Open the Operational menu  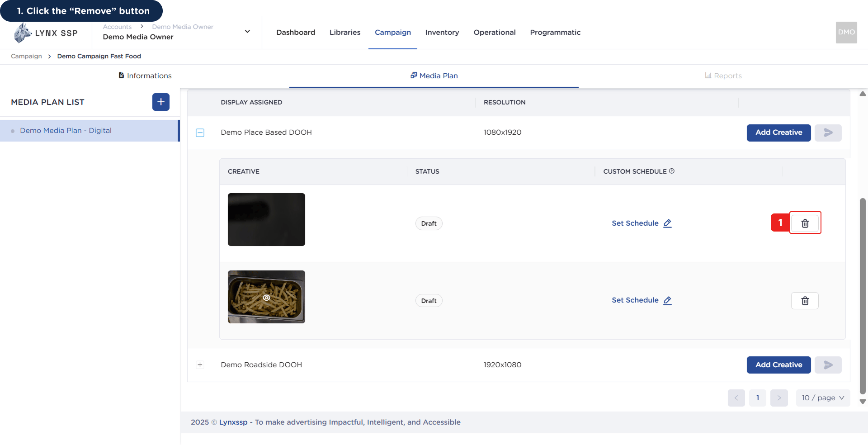[495, 33]
